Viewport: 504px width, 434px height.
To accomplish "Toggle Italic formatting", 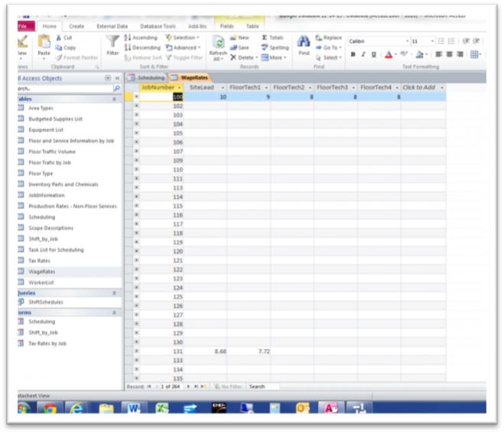I will click(x=363, y=54).
